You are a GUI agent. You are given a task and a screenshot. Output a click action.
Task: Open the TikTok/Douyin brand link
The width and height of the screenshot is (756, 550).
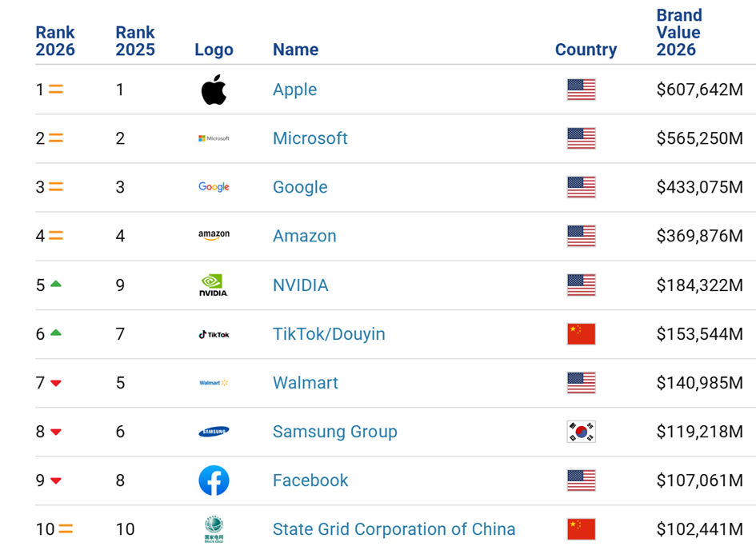(x=329, y=334)
